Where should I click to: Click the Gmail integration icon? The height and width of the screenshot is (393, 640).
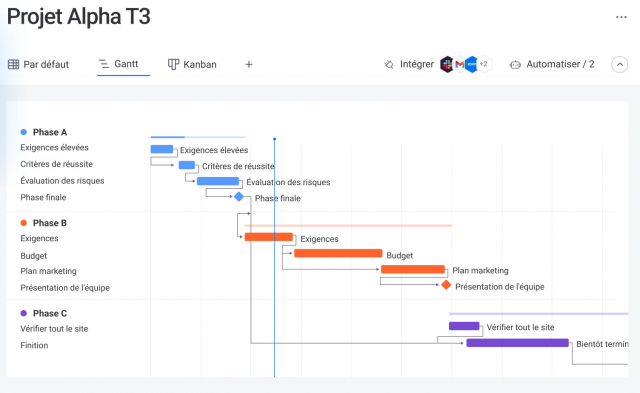coord(460,64)
